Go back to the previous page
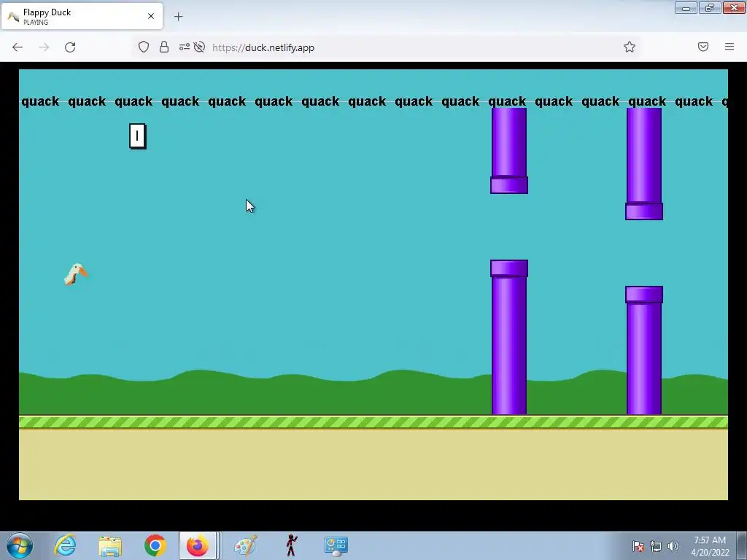 [18, 47]
